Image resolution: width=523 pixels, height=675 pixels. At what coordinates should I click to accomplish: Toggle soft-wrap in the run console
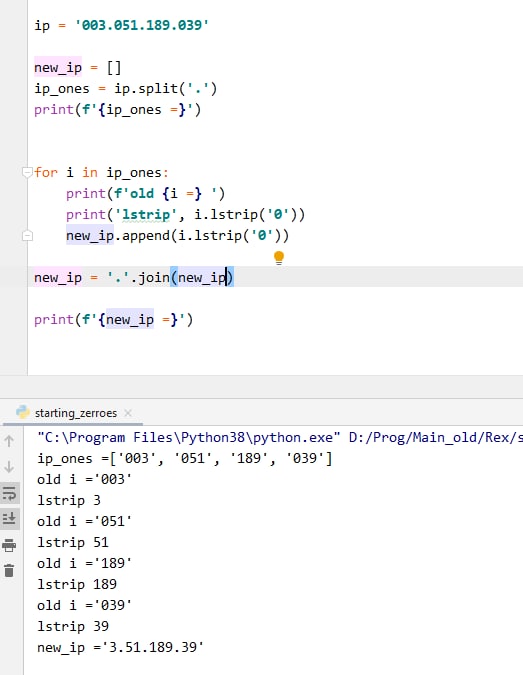coord(9,493)
